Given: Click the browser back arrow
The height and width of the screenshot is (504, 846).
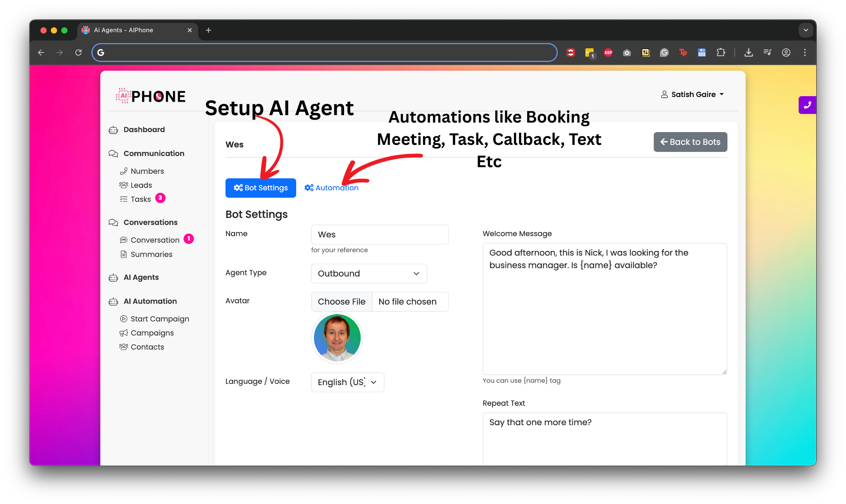Looking at the screenshot, I should click(x=41, y=52).
